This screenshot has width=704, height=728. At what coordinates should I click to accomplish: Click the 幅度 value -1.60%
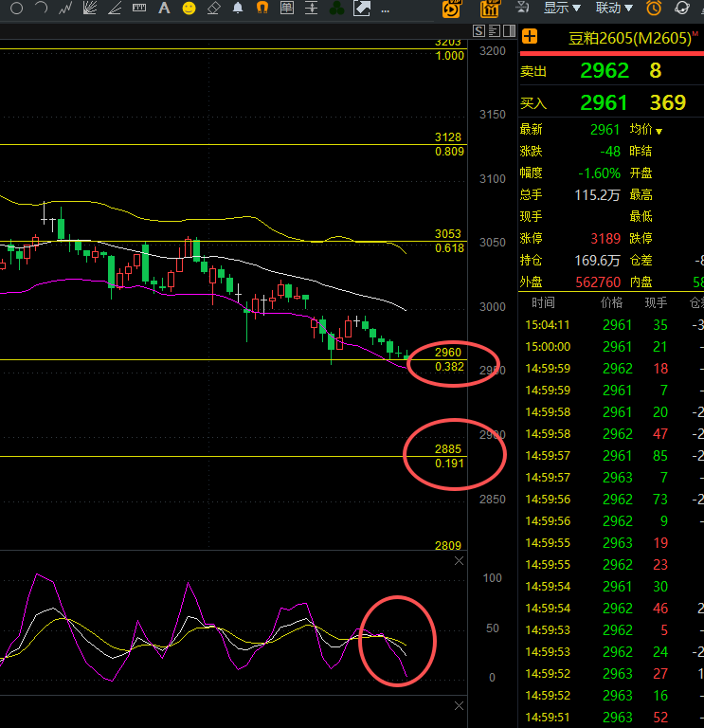[599, 173]
